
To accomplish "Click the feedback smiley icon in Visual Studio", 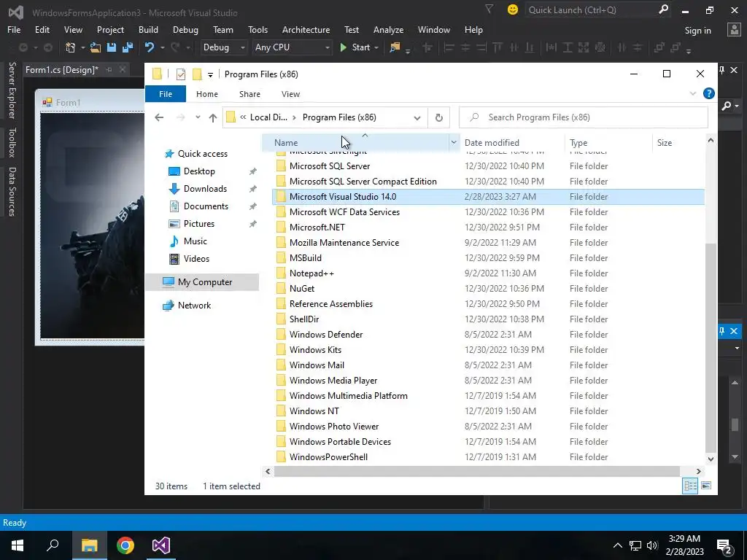I will (513, 9).
